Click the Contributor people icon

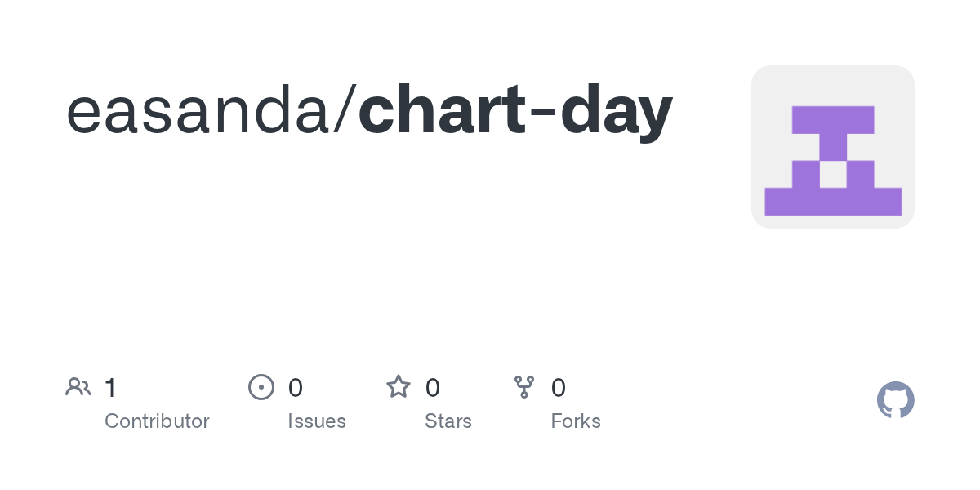pos(78,387)
